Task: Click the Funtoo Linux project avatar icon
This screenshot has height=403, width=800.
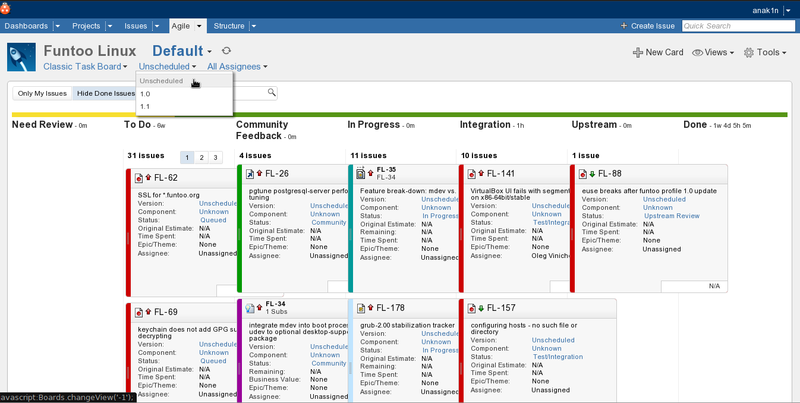Action: (x=22, y=57)
